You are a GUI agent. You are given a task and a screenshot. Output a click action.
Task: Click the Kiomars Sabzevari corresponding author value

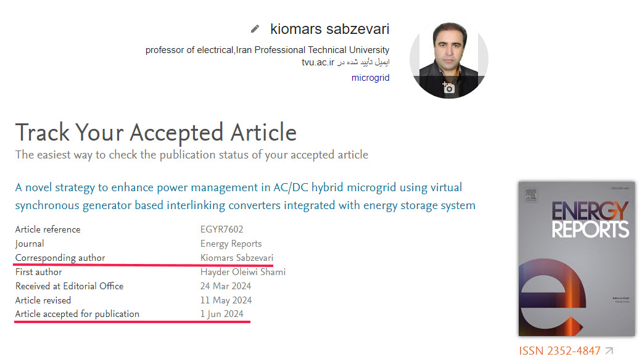point(237,258)
